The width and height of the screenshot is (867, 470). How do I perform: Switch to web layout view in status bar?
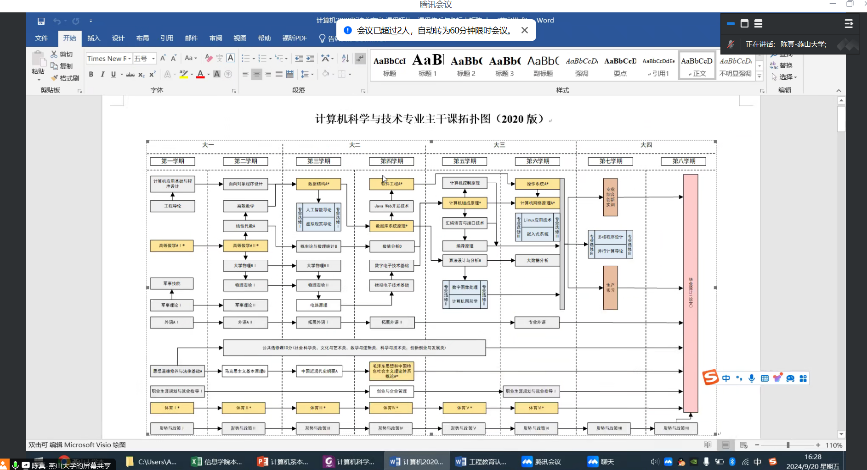click(744, 445)
